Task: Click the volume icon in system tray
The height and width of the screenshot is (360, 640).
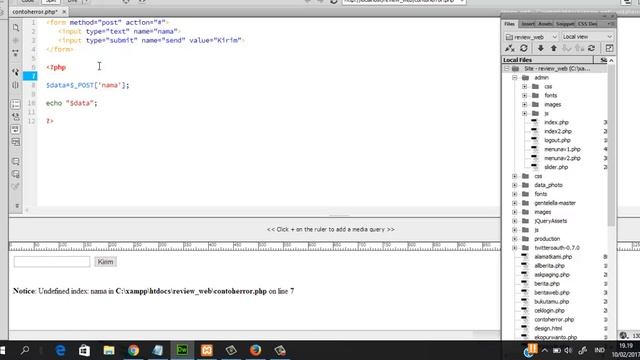Action: point(569,351)
